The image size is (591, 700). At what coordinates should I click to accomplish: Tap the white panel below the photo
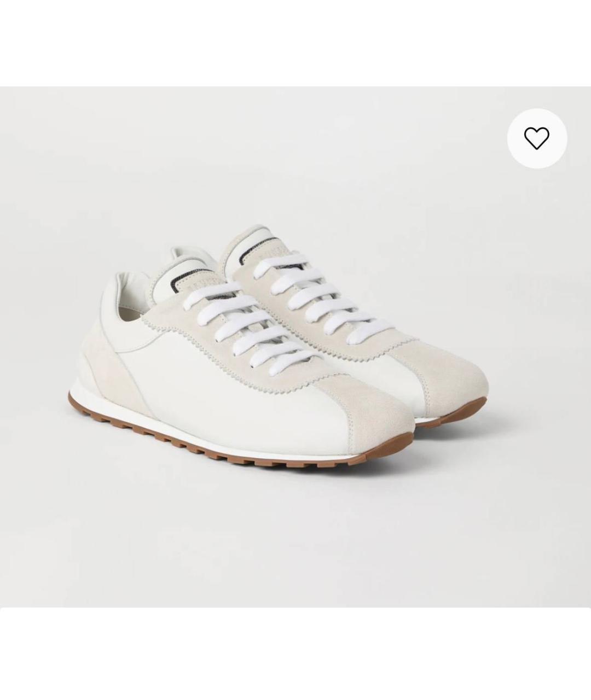(296, 654)
